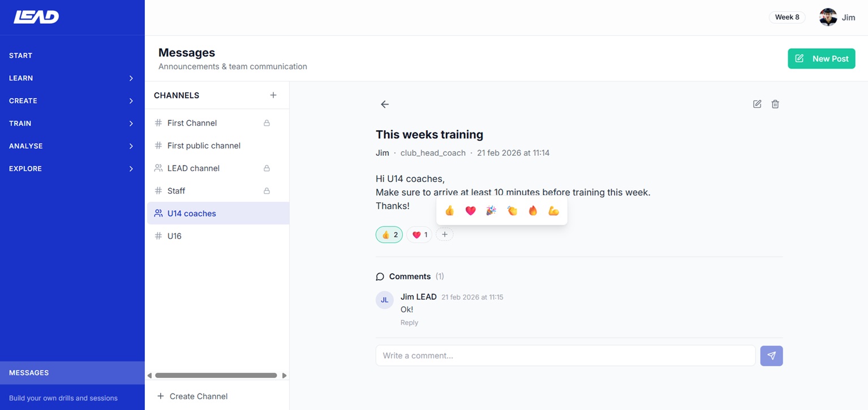This screenshot has height=410, width=868.
Task: Click the LEAD logo in the sidebar
Action: coord(36,16)
